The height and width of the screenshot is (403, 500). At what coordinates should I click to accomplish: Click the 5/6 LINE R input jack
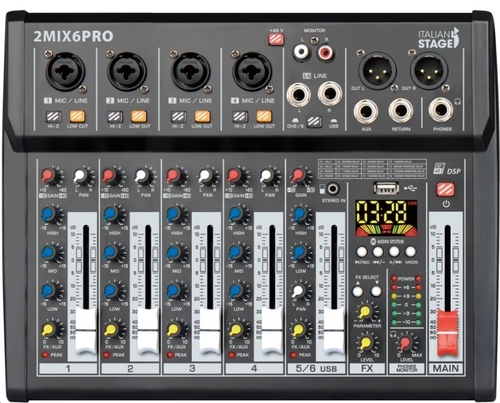tap(330, 93)
